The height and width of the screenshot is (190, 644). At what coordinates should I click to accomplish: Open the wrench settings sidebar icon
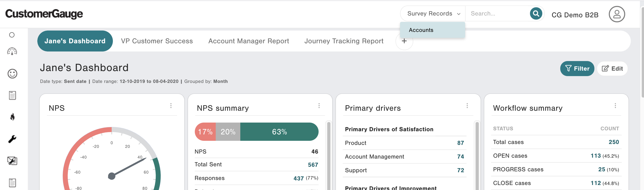click(12, 139)
